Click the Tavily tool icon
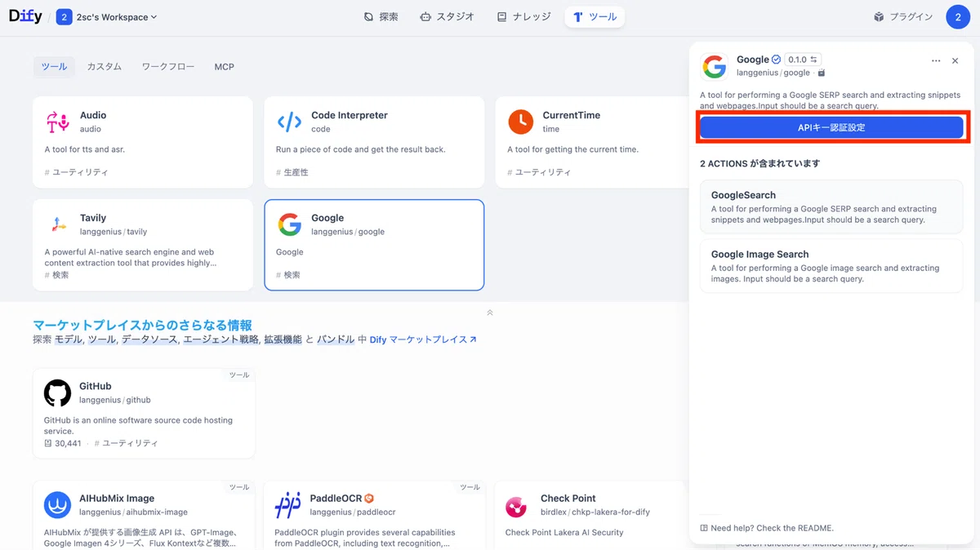Image resolution: width=980 pixels, height=550 pixels. 58,224
